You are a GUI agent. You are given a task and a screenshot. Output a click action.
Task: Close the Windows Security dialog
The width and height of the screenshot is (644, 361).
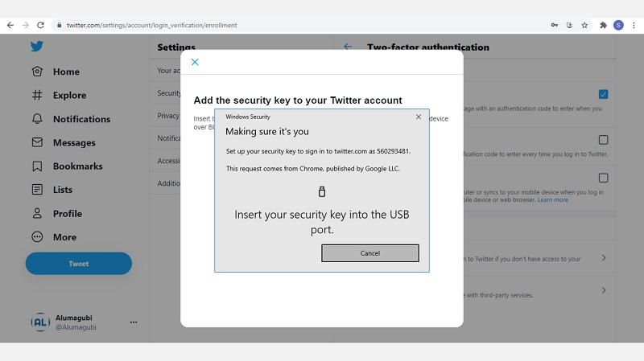coord(418,117)
